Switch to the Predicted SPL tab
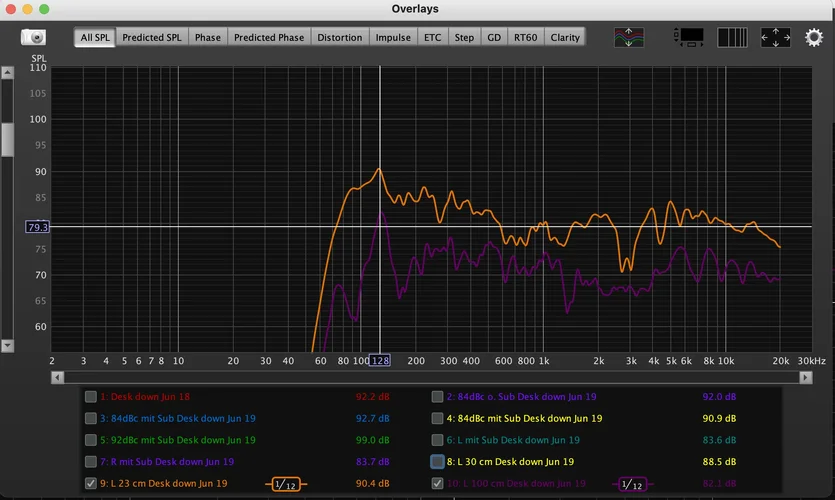 [x=152, y=37]
